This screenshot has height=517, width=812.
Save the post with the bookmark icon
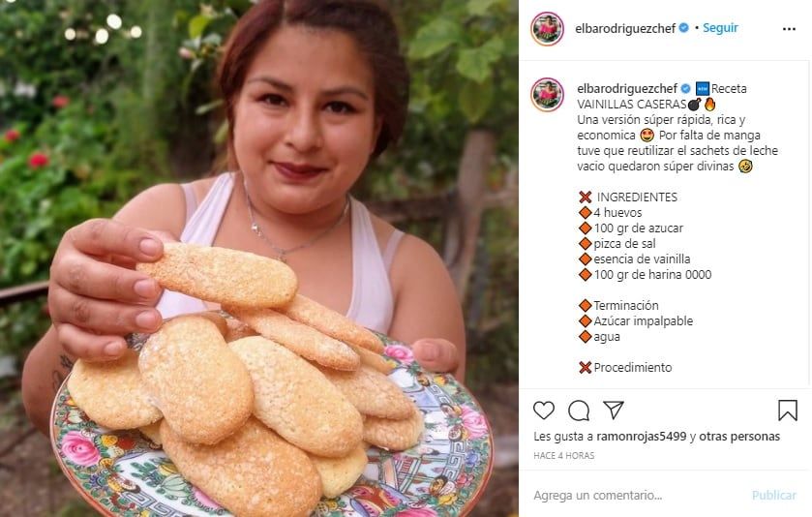[788, 410]
